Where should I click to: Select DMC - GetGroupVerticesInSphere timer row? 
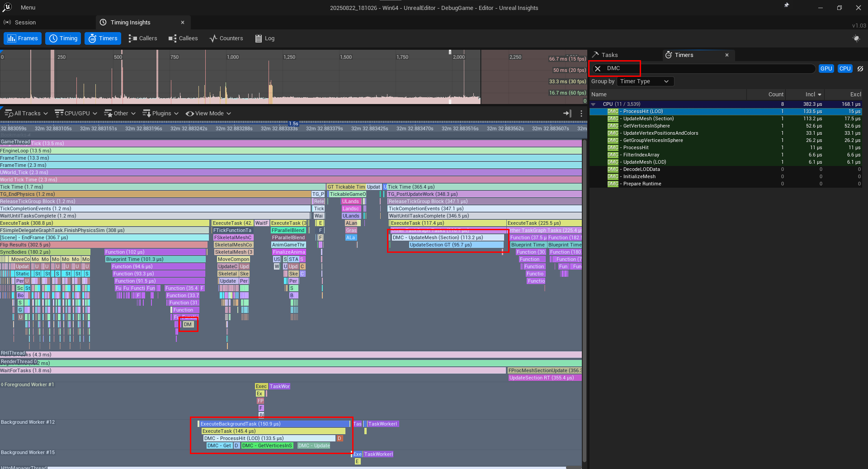click(726, 140)
